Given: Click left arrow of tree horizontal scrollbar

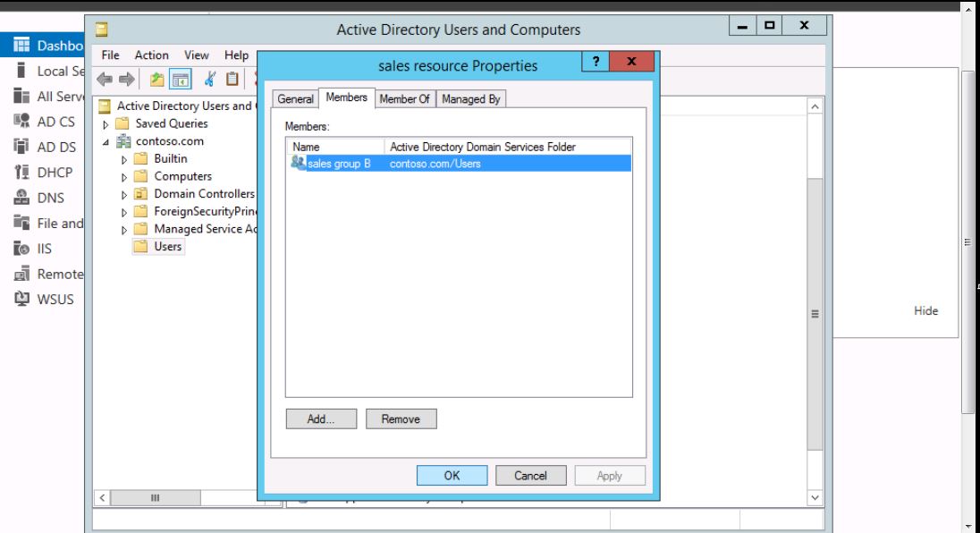Looking at the screenshot, I should pos(102,497).
